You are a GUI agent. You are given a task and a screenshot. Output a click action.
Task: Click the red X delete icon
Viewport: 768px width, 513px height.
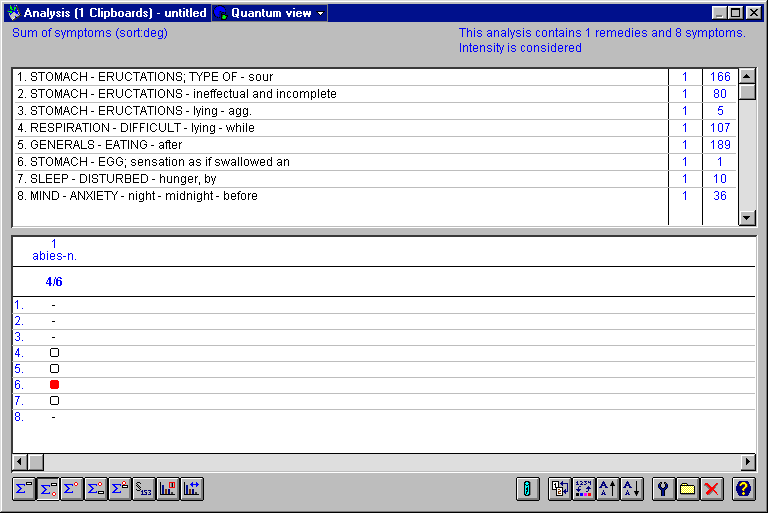(x=712, y=489)
